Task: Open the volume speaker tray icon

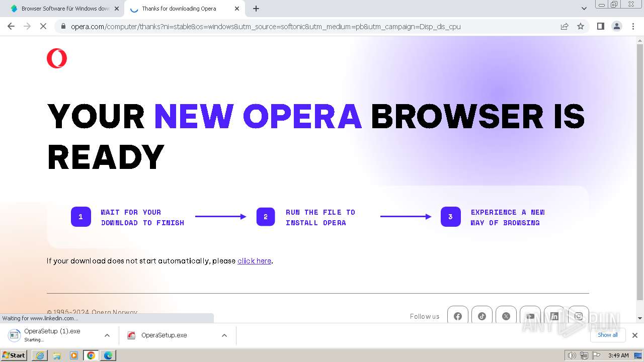Action: [572, 355]
